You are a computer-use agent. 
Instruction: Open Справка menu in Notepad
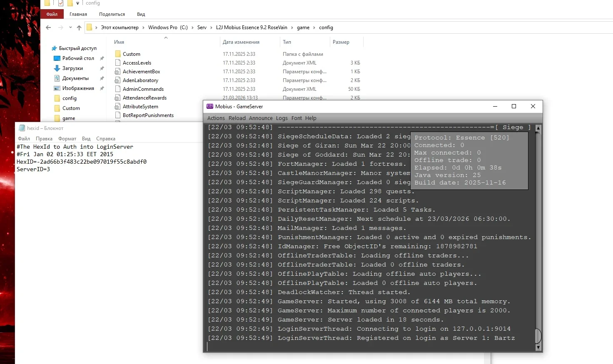[x=106, y=139]
